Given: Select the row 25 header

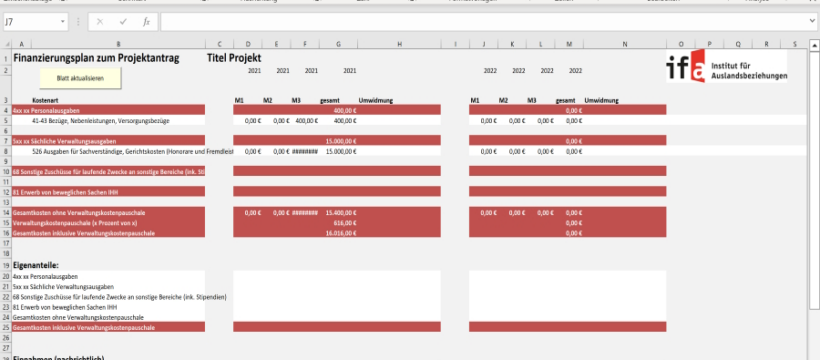Looking at the screenshot, I should [x=6, y=327].
